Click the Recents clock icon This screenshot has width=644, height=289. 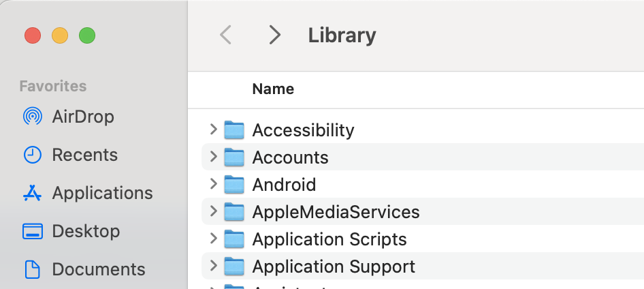[x=32, y=155]
